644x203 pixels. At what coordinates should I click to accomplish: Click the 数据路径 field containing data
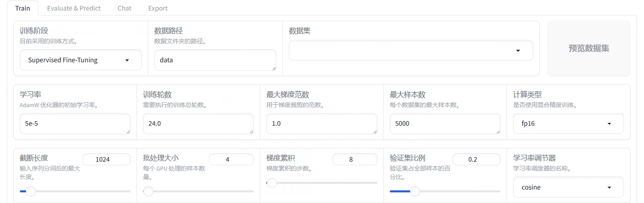pyautogui.click(x=215, y=60)
